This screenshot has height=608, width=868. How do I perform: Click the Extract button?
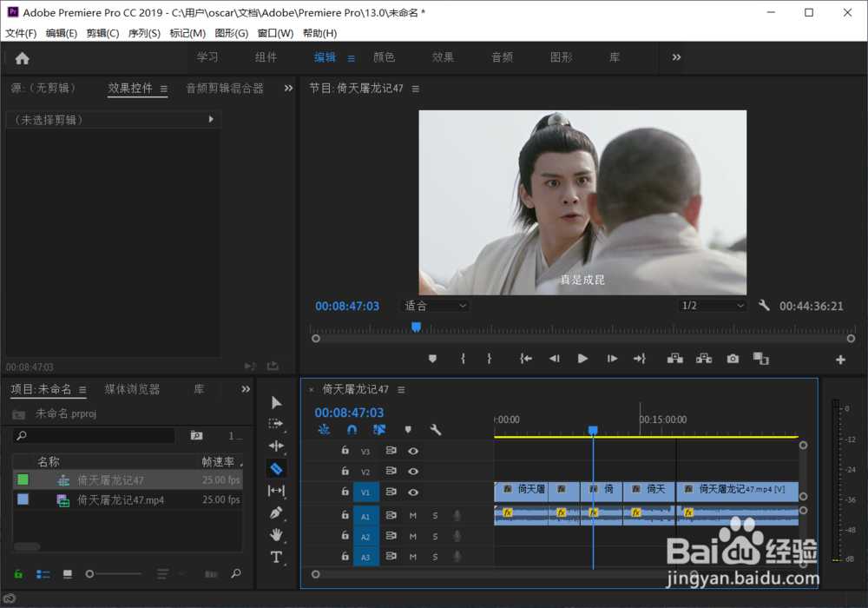(x=704, y=359)
